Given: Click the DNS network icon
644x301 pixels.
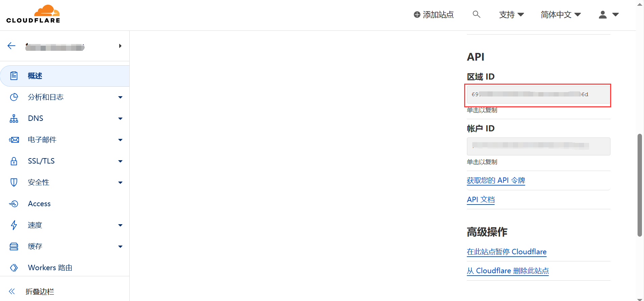Looking at the screenshot, I should coord(14,119).
